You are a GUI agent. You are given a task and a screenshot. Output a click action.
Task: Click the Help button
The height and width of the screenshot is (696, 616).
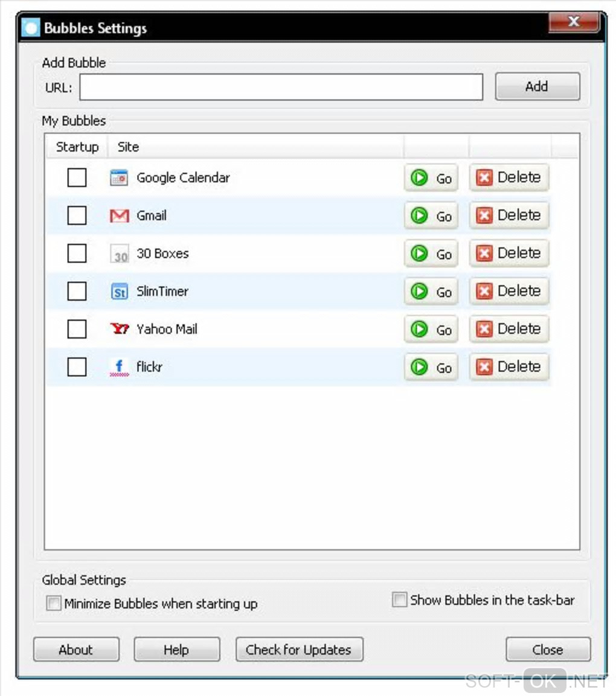click(x=177, y=650)
